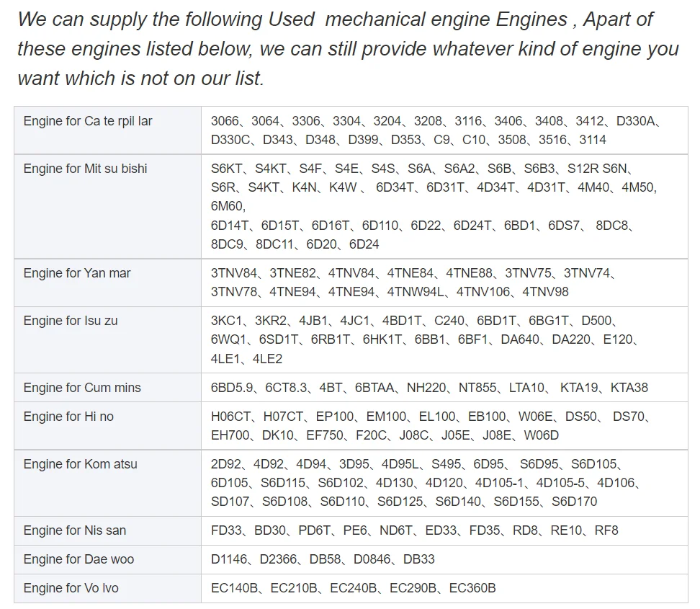The width and height of the screenshot is (700, 609).
Task: Click the 'Engine for Hi no' label
Action: (x=68, y=417)
